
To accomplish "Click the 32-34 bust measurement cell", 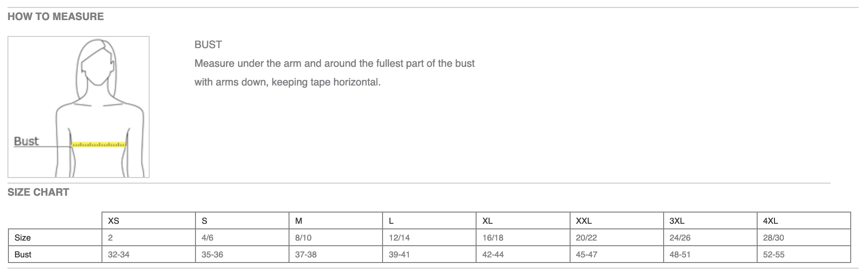I will [x=149, y=254].
